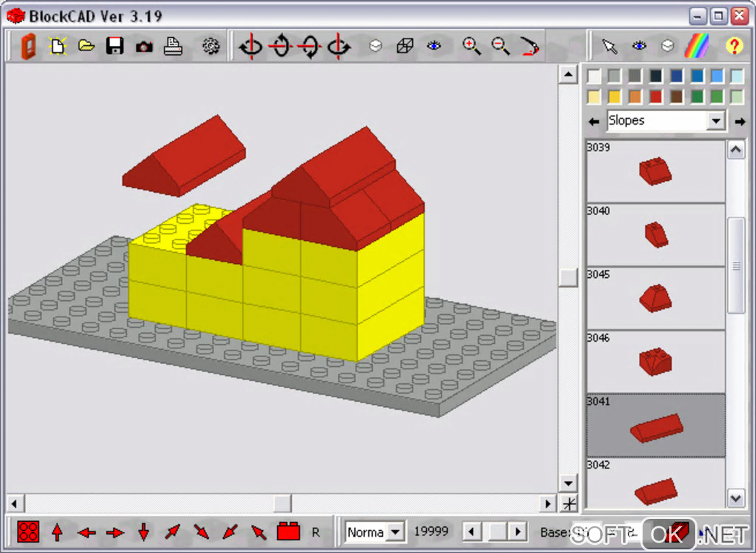756x553 pixels.
Task: Open a model with the folder icon
Action: [x=86, y=46]
